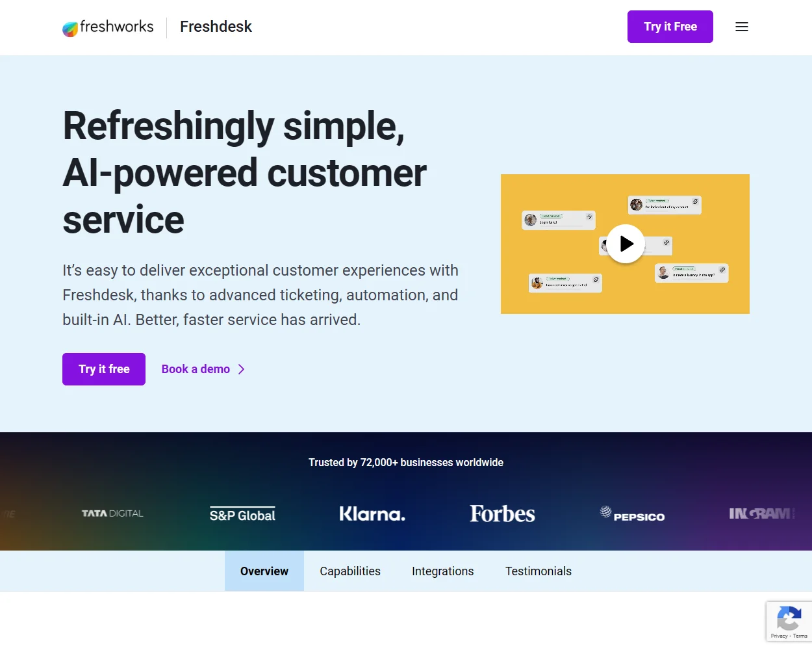Open the Testimonials section
This screenshot has width=812, height=650.
538,571
